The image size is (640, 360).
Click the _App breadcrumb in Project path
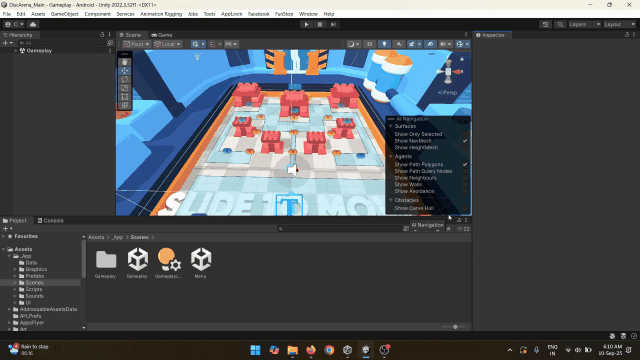point(118,237)
